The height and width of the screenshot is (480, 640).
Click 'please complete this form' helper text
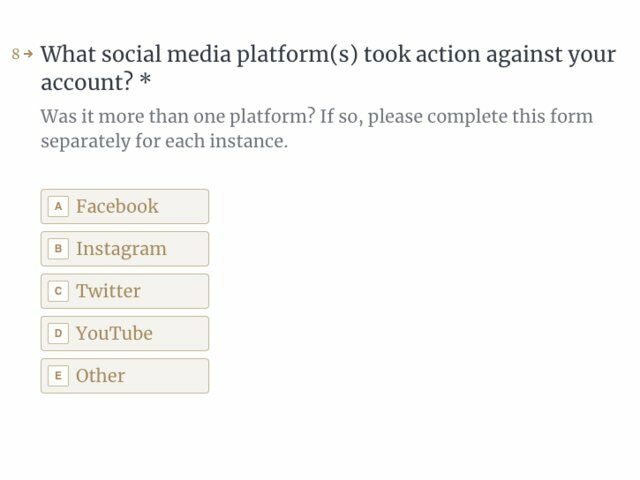click(480, 117)
